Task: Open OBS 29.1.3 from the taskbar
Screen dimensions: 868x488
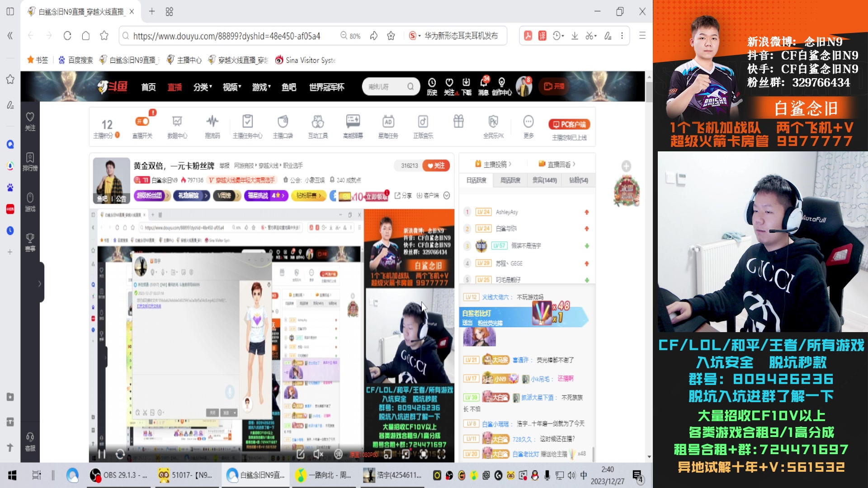Action: pos(118,475)
